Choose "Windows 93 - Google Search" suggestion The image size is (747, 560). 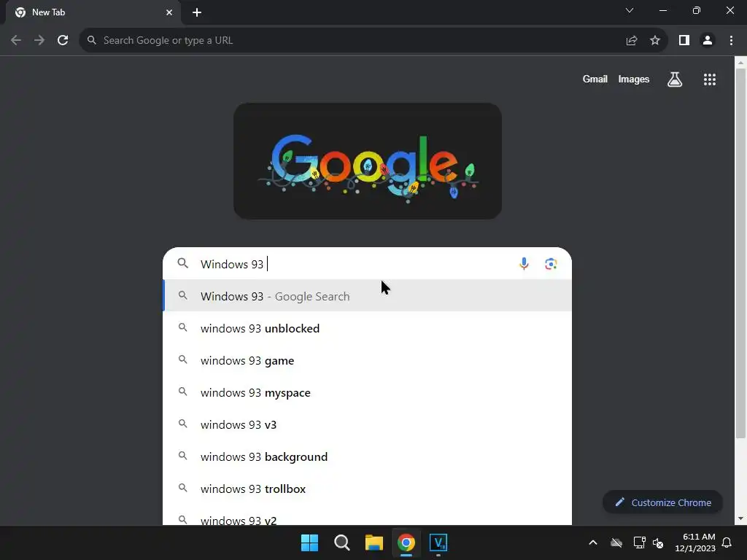point(368,296)
